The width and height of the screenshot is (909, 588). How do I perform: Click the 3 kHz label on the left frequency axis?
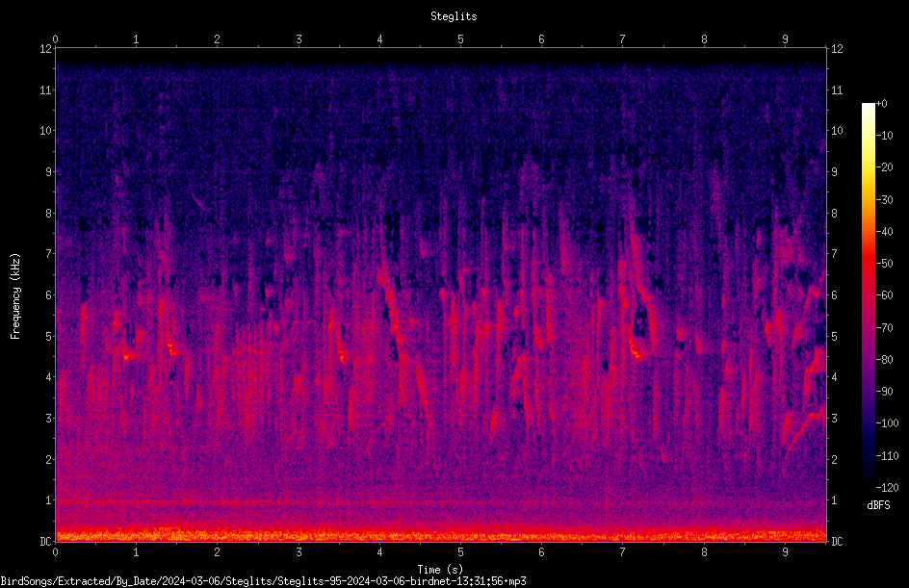click(49, 418)
